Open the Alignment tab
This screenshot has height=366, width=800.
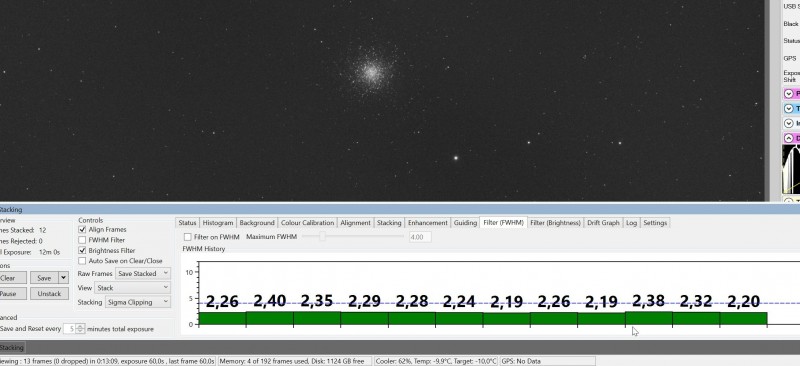tap(355, 223)
